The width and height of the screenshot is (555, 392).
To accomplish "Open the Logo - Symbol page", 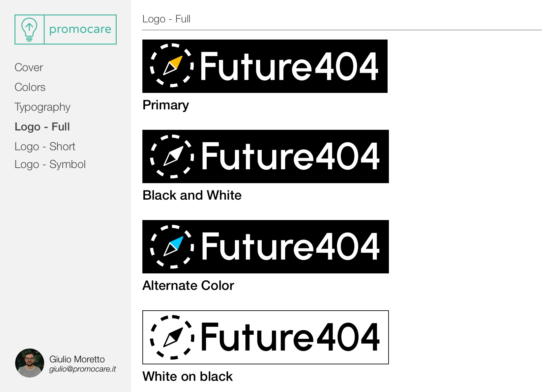I will pos(50,164).
